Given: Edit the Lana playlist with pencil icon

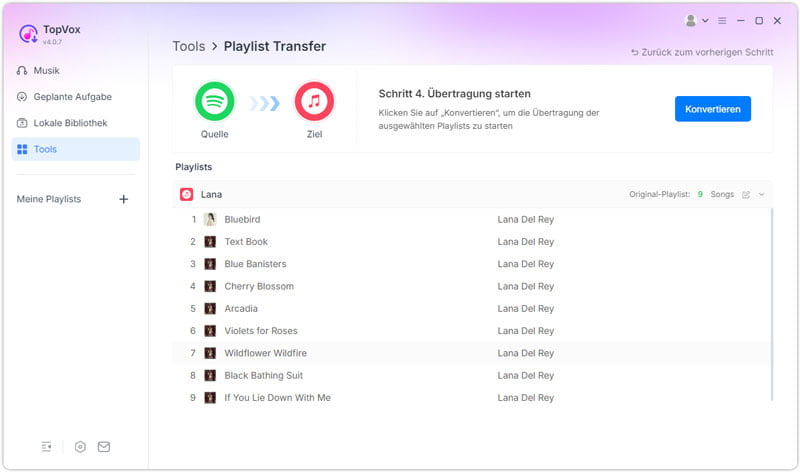Looking at the screenshot, I should point(746,194).
